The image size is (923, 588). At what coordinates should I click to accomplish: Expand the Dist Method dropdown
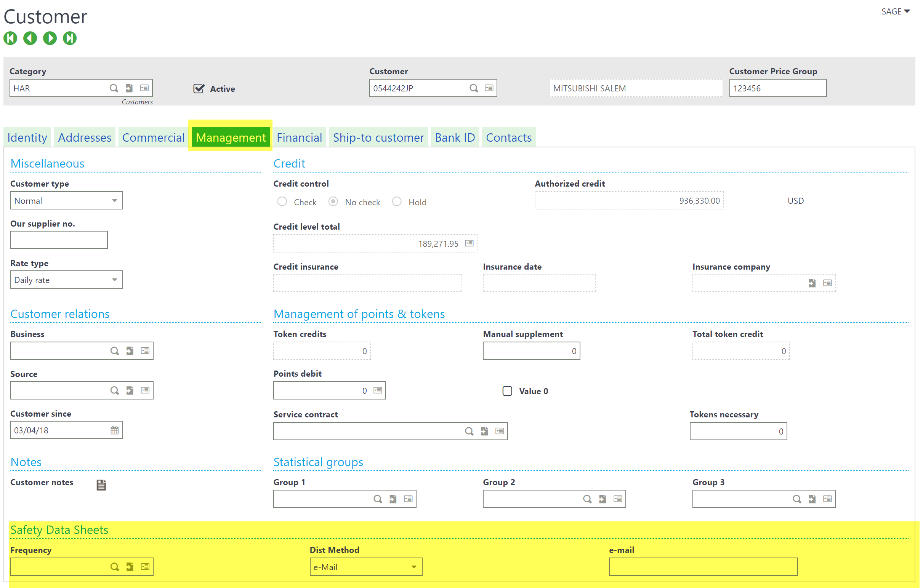tap(413, 567)
